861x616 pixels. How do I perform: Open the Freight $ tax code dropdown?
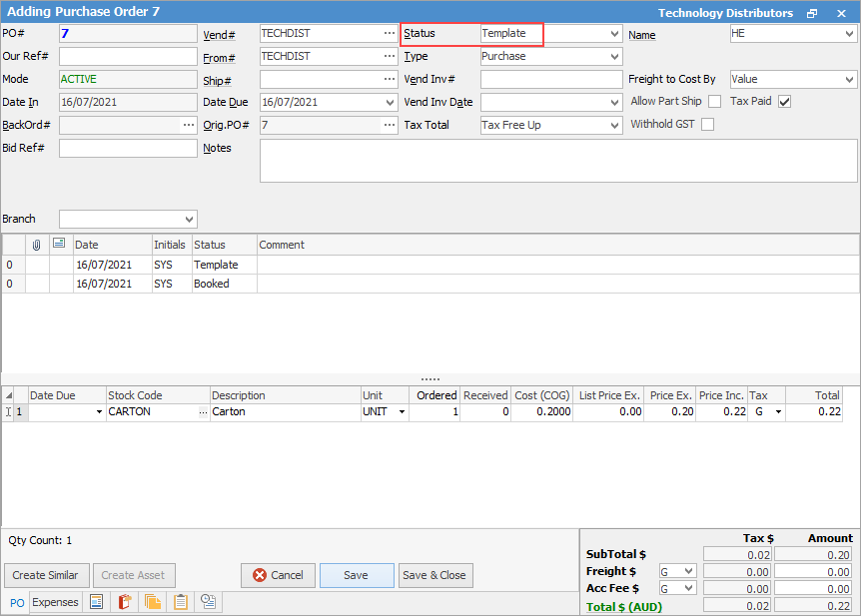[688, 571]
